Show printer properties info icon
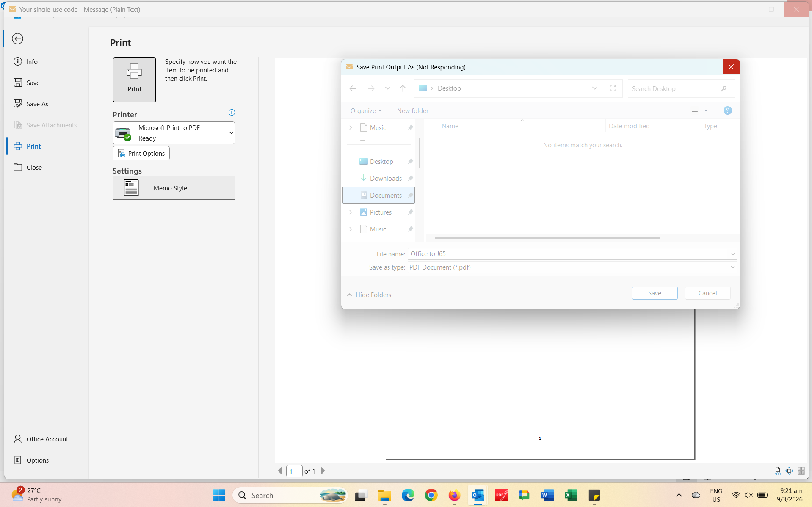Viewport: 812px width, 507px height. click(x=232, y=113)
